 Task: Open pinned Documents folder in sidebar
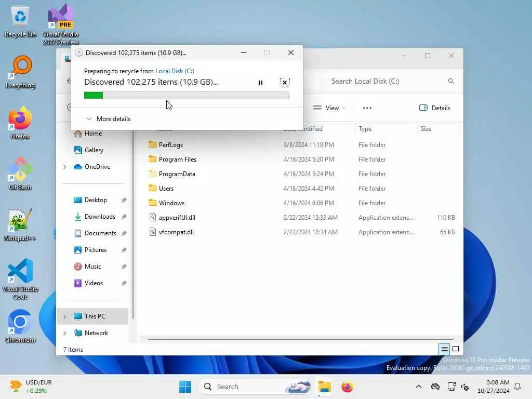(100, 233)
